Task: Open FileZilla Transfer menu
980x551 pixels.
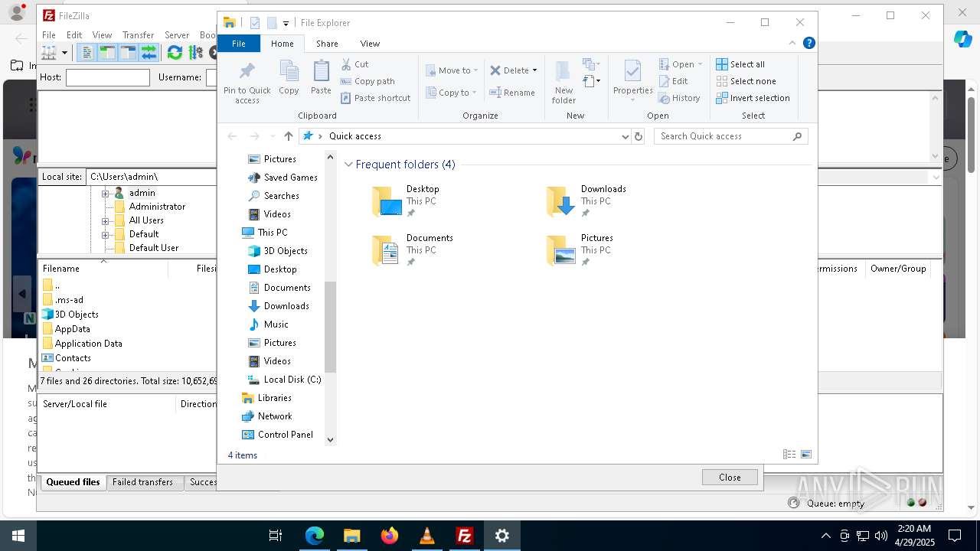Action: pyautogui.click(x=139, y=35)
